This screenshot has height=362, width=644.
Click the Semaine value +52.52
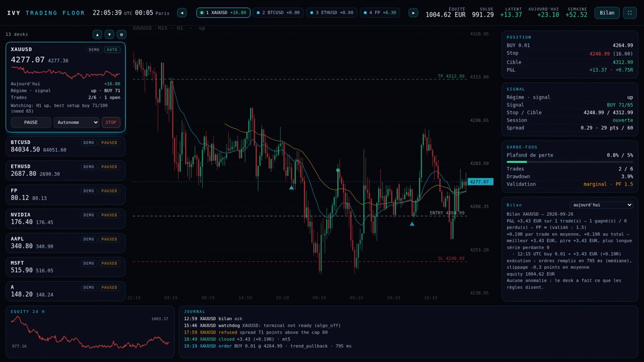point(576,15)
